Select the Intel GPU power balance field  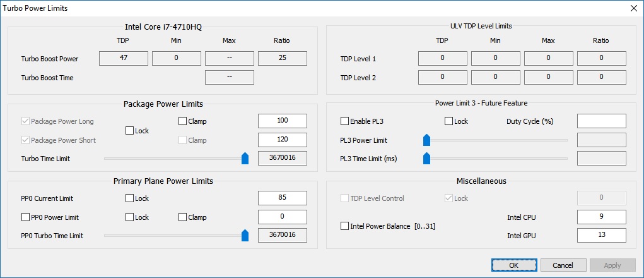click(x=601, y=236)
